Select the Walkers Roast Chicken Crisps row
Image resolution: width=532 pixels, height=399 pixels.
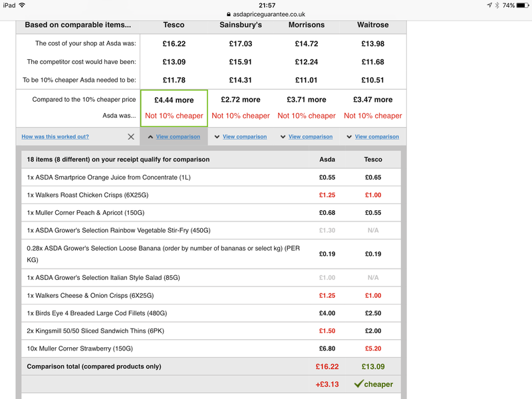[x=211, y=195]
